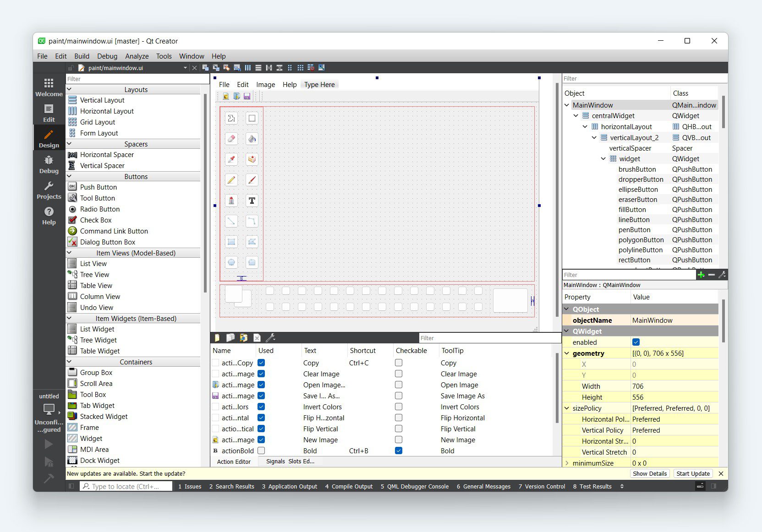Image resolution: width=762 pixels, height=532 pixels.
Task: Click the Lay Out Vertically toolbar icon
Action: pos(258,68)
